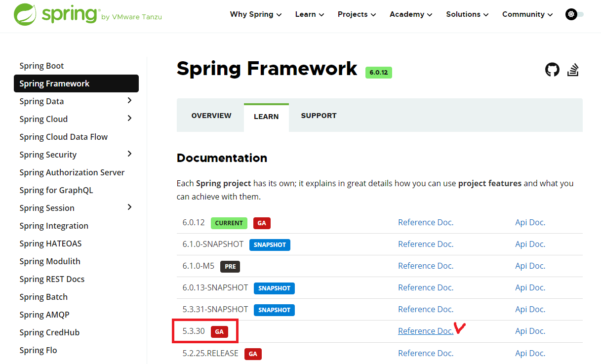Click the Spring Cloud sidebar label
This screenshot has height=364, width=601.
click(43, 119)
